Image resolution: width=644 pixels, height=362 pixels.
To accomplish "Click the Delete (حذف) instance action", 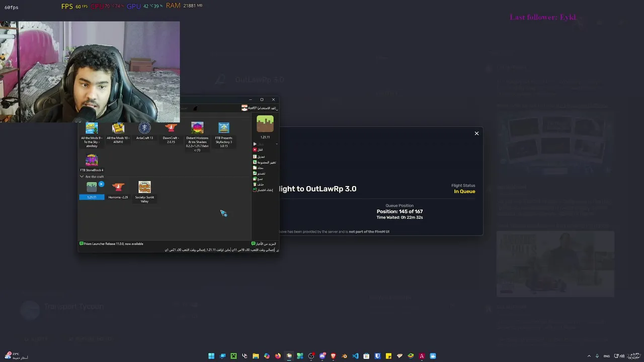I will (258, 185).
